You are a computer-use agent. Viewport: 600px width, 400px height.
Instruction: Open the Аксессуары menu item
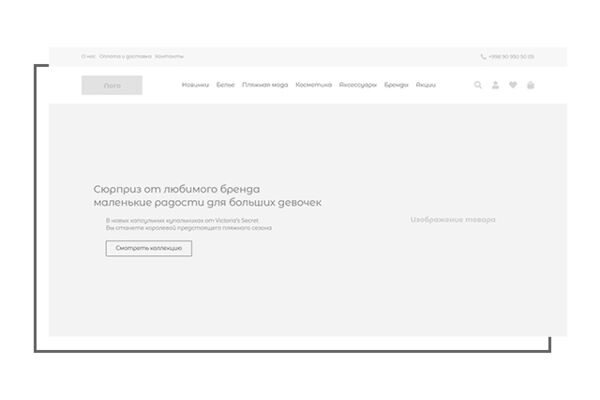coord(358,85)
